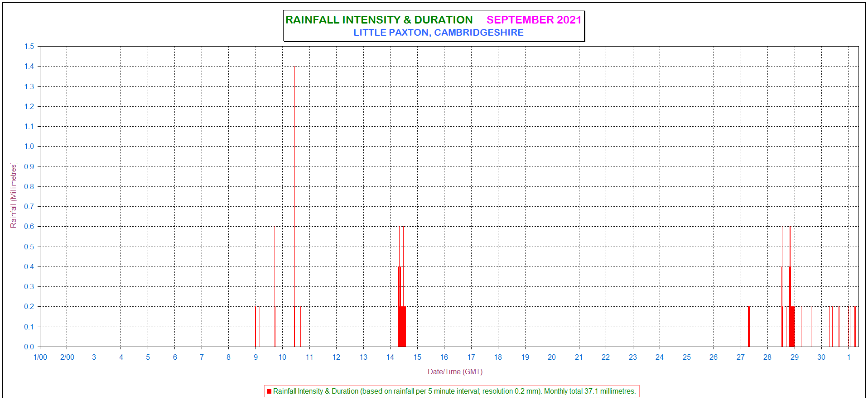Click the 'Date/Time (GMT)' x-axis label
This screenshot has width=868, height=400.
[455, 371]
